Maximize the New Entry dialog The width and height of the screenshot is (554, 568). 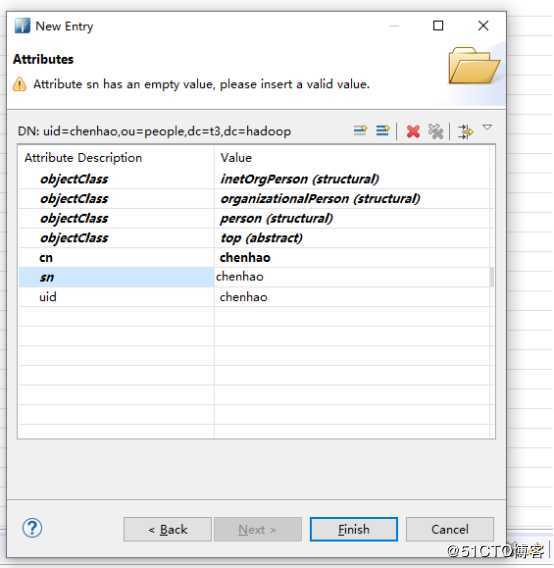[x=438, y=26]
